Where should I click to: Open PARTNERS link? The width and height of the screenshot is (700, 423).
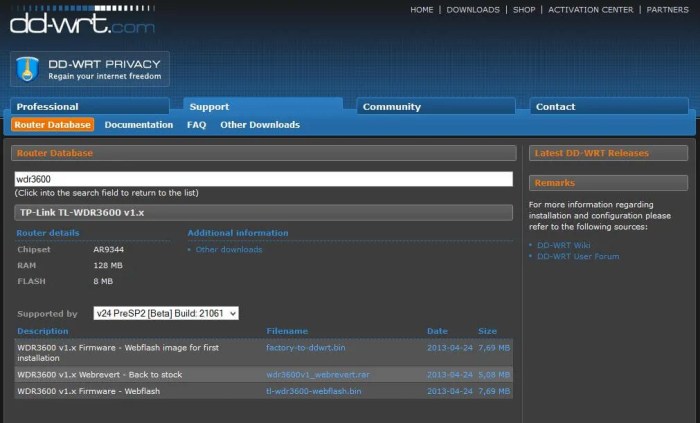667,10
